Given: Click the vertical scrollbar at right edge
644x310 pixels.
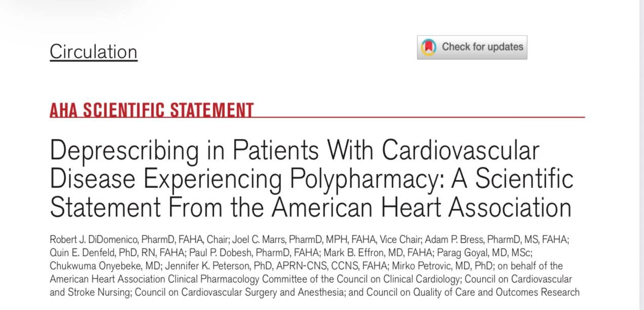Looking at the screenshot, I should tap(641, 155).
